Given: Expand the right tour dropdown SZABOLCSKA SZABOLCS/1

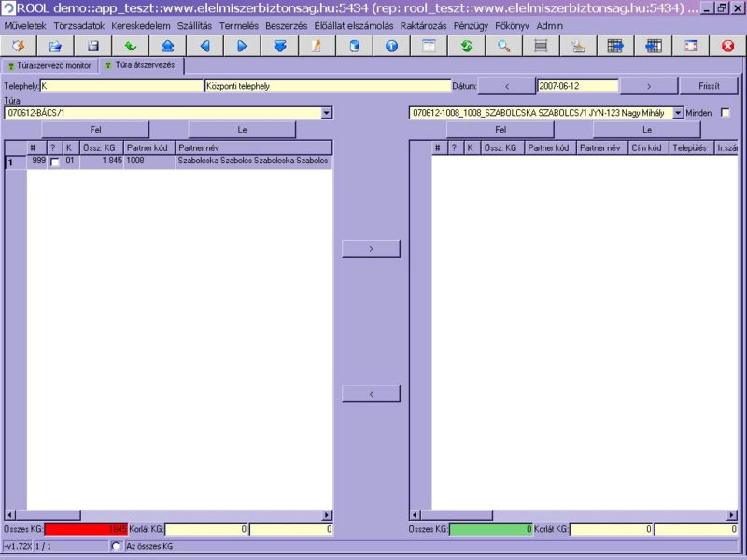Looking at the screenshot, I should pos(678,113).
